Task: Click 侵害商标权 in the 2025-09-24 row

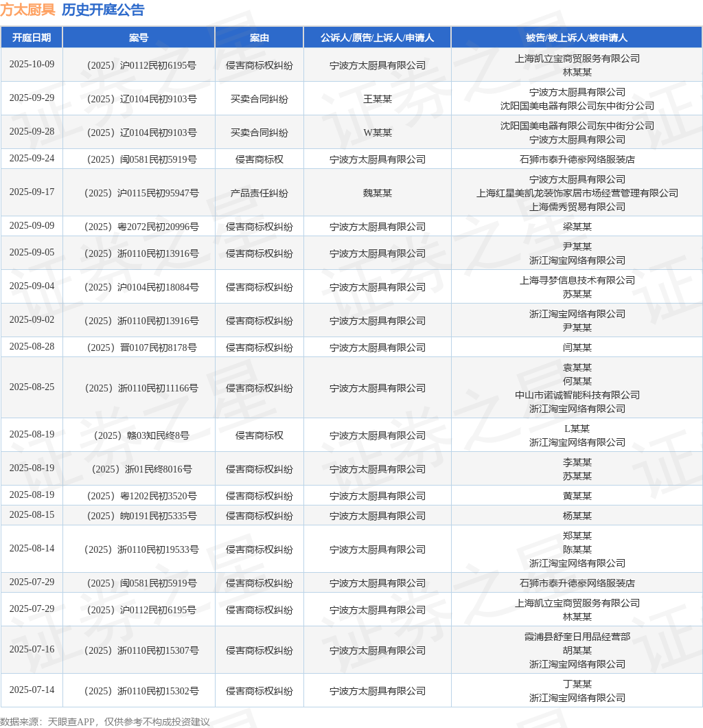Action: (259, 160)
